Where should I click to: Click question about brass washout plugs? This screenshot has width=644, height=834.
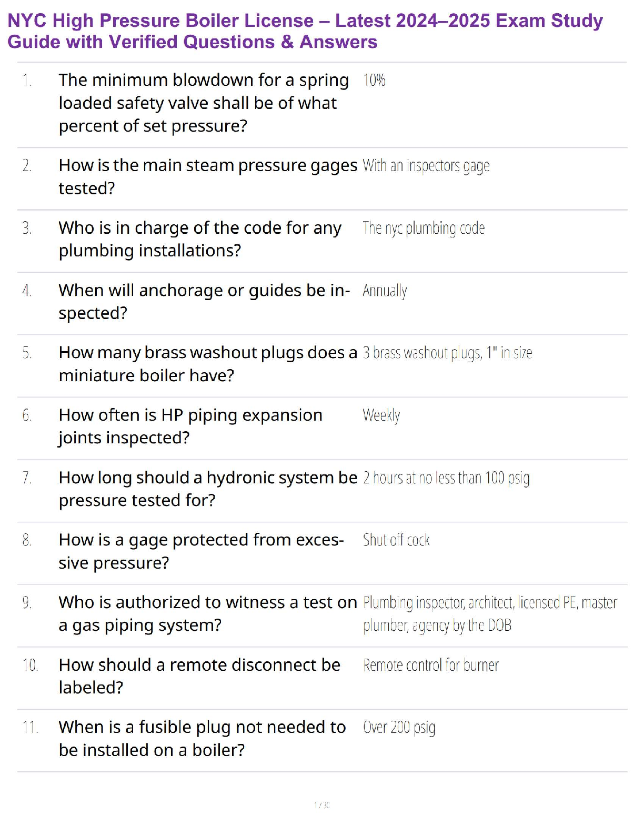[207, 364]
